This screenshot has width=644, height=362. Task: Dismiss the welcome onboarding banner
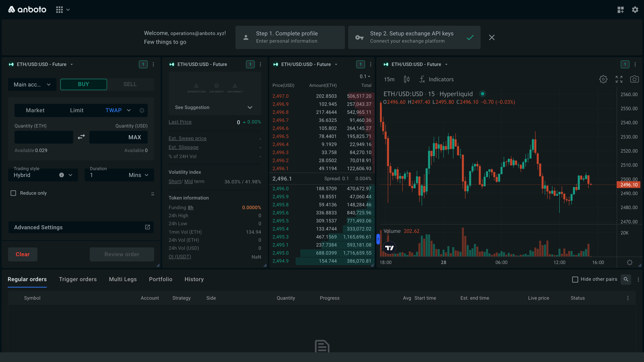[492, 37]
